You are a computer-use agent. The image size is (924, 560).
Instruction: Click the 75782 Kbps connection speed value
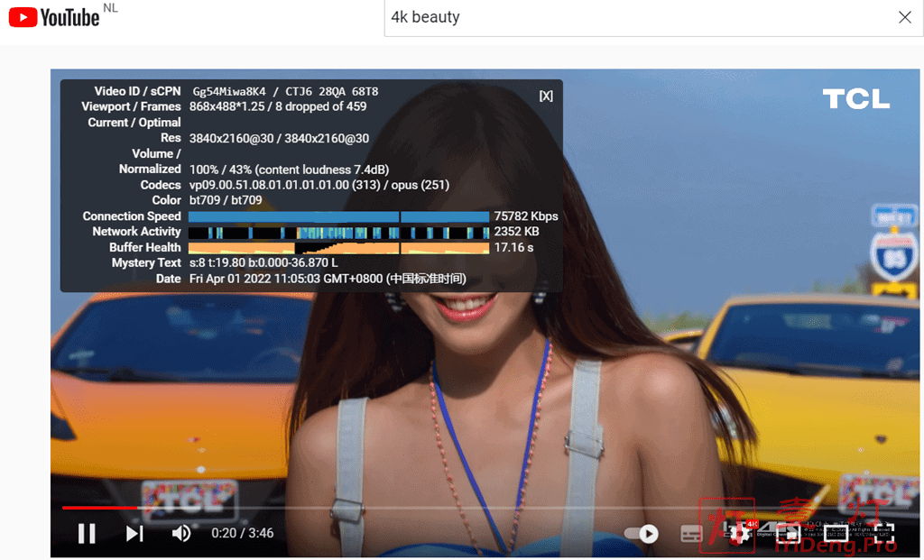pos(526,216)
